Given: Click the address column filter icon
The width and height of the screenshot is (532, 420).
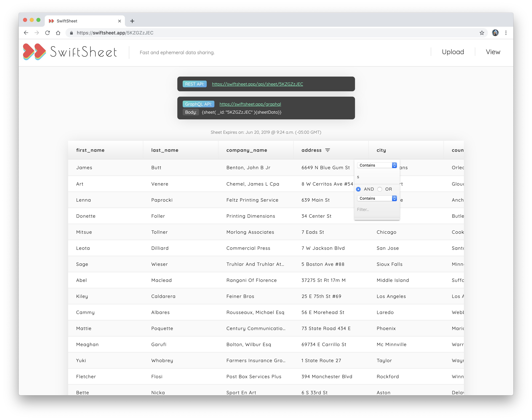Looking at the screenshot, I should [x=327, y=150].
